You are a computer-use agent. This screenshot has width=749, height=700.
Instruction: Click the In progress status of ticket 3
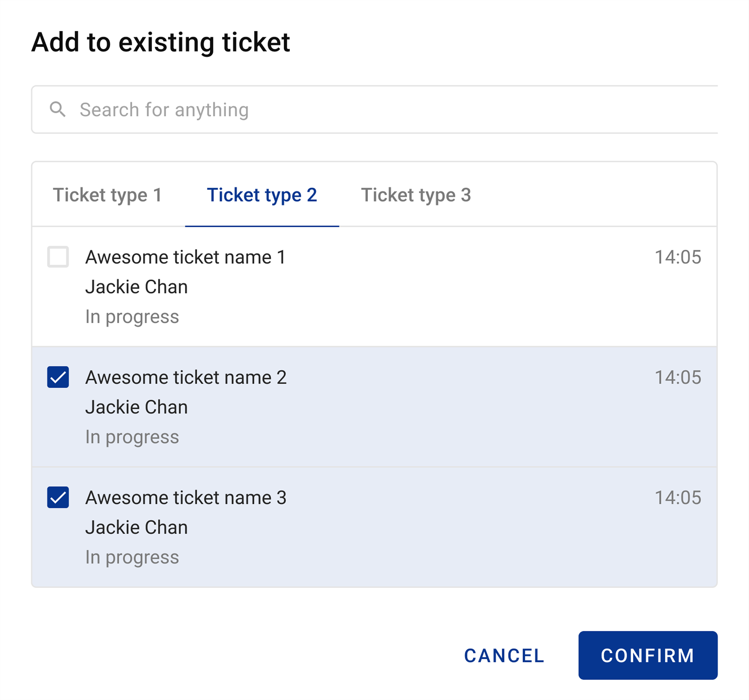[x=132, y=557]
